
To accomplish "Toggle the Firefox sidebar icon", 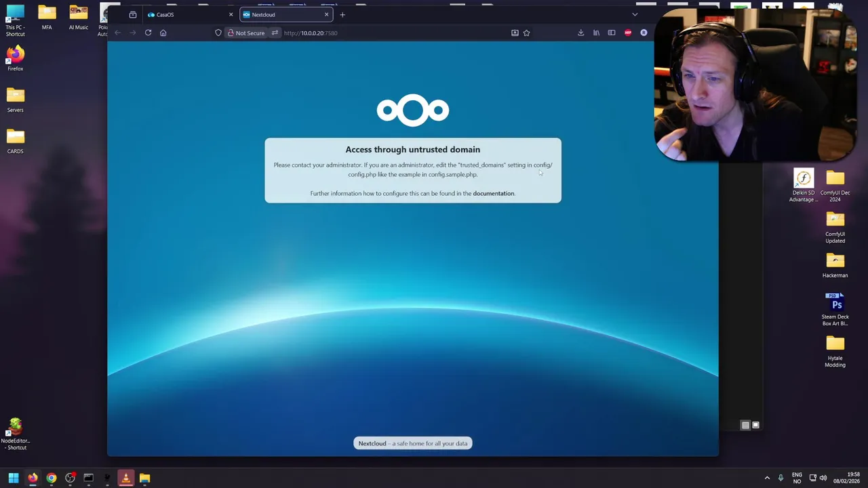I will pos(612,33).
